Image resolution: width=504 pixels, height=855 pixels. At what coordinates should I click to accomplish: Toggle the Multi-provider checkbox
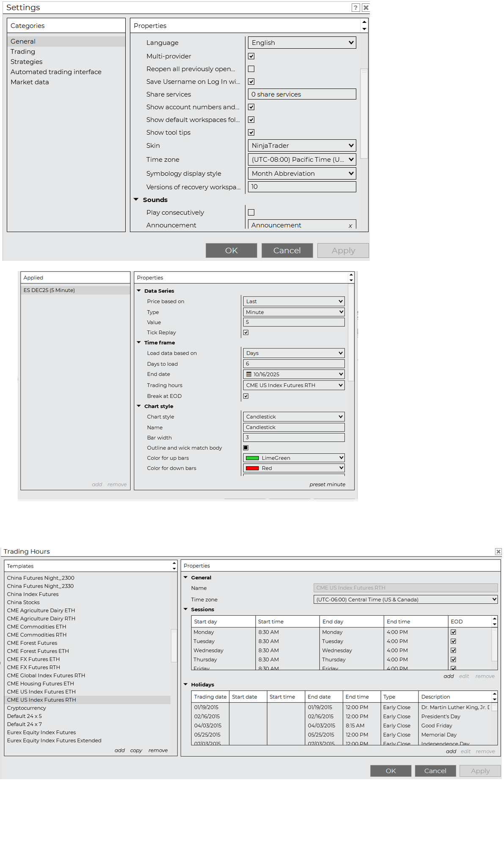tap(251, 56)
